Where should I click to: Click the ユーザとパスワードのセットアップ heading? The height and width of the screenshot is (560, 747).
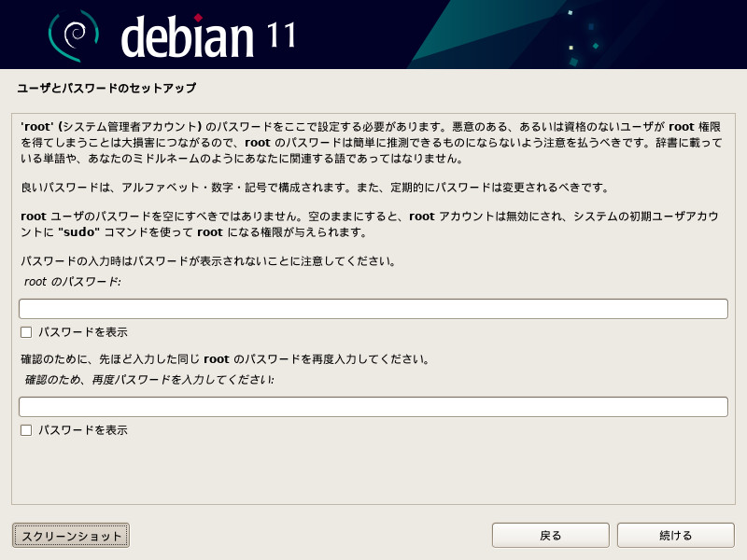106,89
